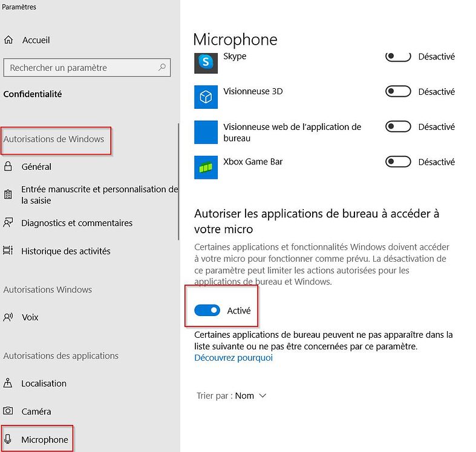Click the Xbox Game Bar icon
The height and width of the screenshot is (452, 476).
click(x=206, y=167)
